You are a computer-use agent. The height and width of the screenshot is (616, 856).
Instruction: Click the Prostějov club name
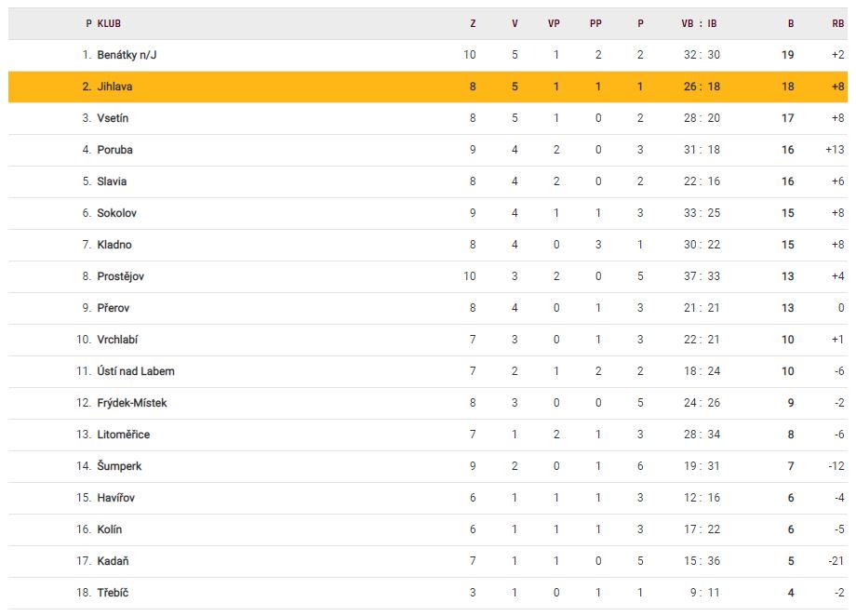tap(120, 276)
